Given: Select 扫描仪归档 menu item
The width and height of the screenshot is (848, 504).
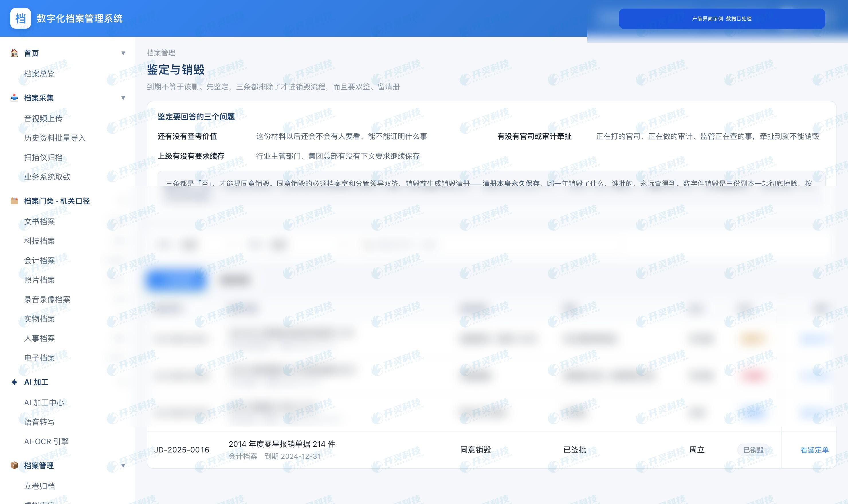Looking at the screenshot, I should 43,157.
